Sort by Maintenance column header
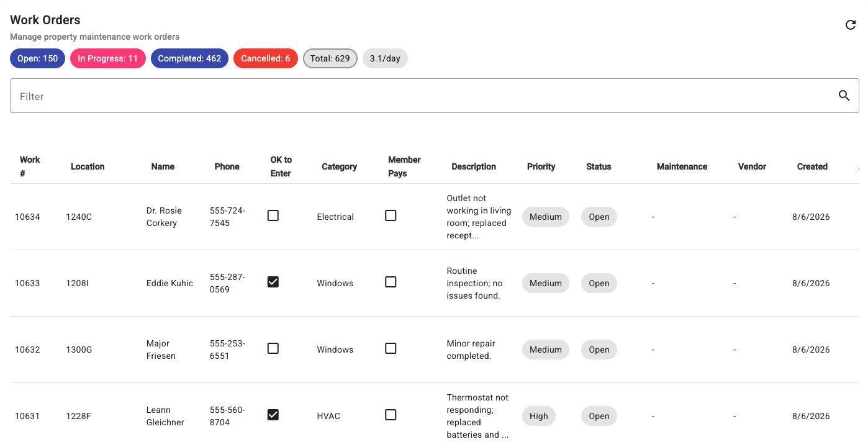 coord(682,166)
